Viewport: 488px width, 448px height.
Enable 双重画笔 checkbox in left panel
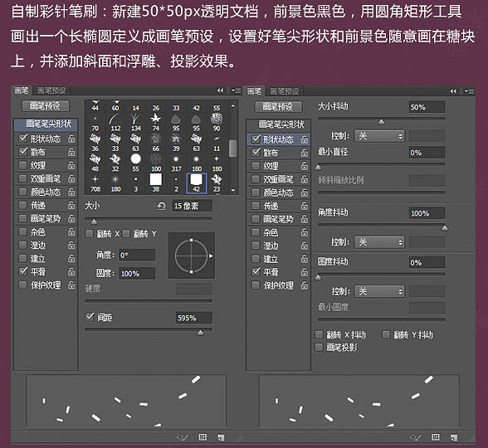22,178
